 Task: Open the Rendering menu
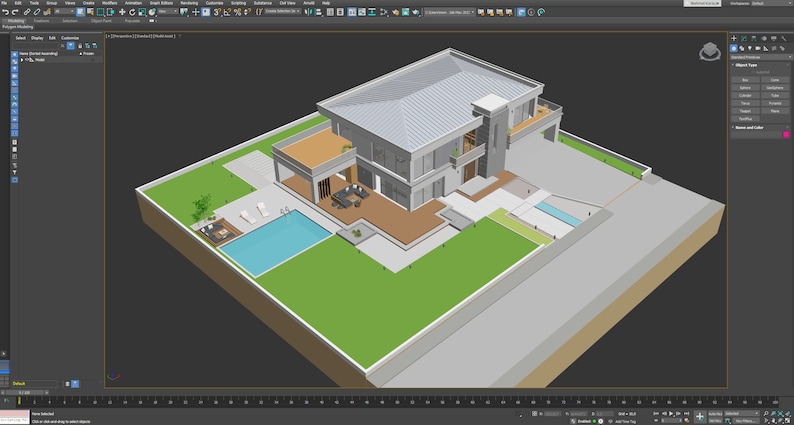(x=189, y=3)
